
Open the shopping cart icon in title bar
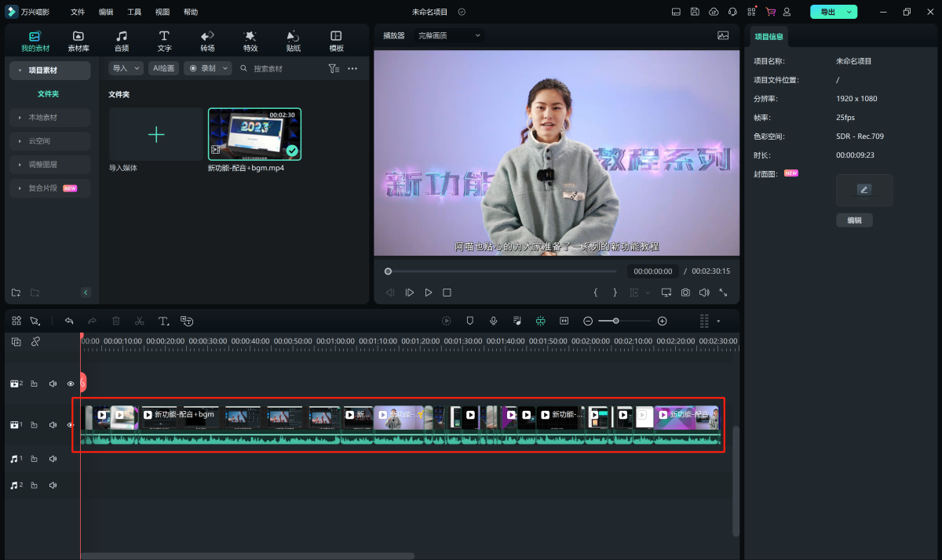coord(770,12)
